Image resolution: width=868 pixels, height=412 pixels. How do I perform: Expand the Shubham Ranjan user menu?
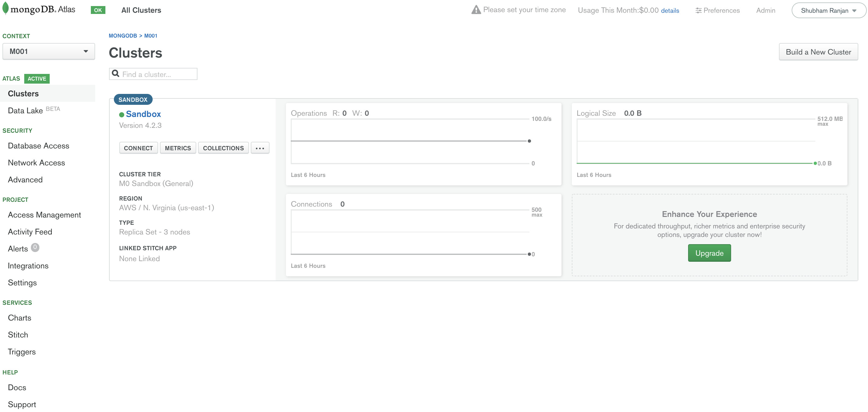828,11
